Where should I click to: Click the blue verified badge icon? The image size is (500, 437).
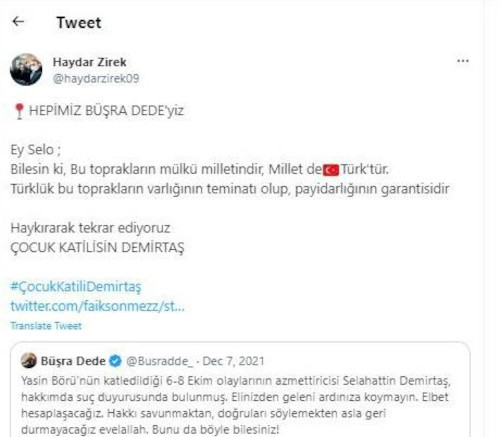115,361
